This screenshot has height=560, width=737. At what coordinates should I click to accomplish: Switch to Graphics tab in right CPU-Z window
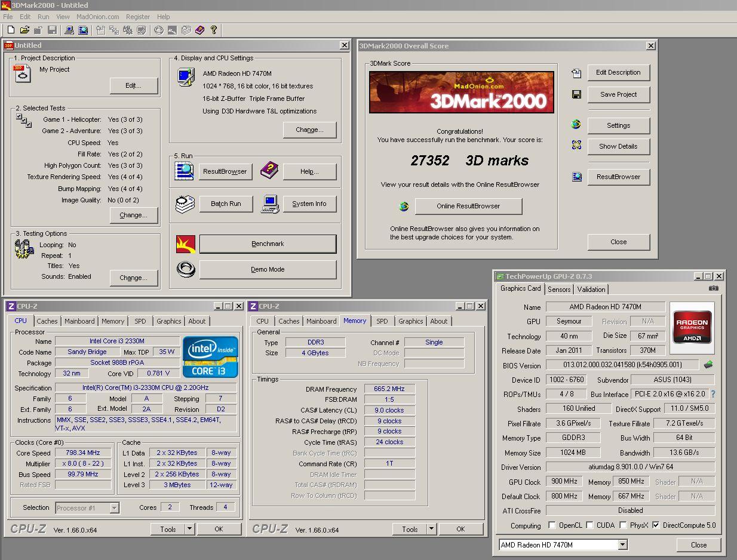pyautogui.click(x=411, y=321)
